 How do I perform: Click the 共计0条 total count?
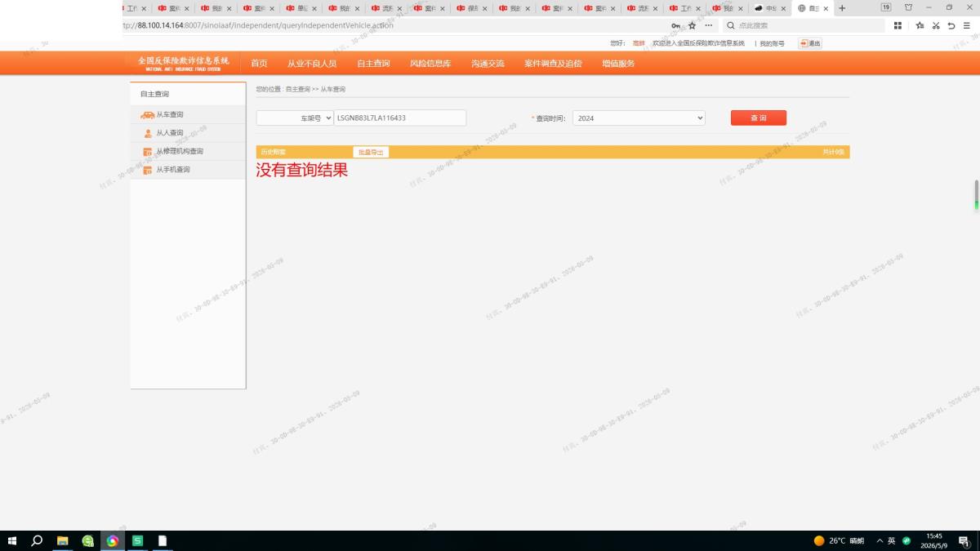pos(833,153)
